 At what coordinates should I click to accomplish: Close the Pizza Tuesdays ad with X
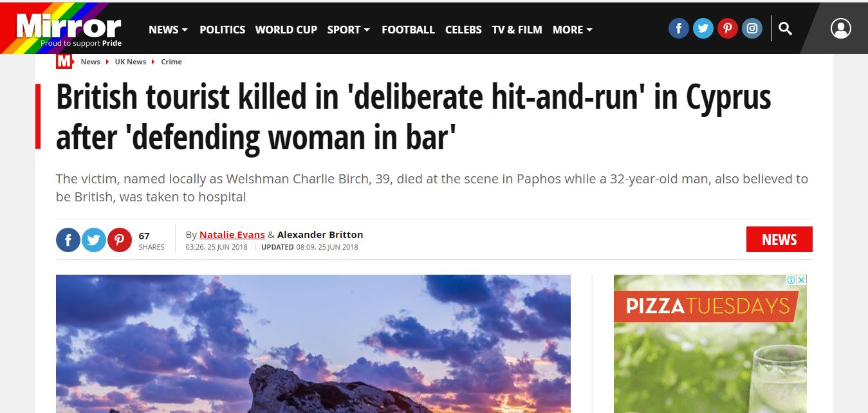coord(802,280)
